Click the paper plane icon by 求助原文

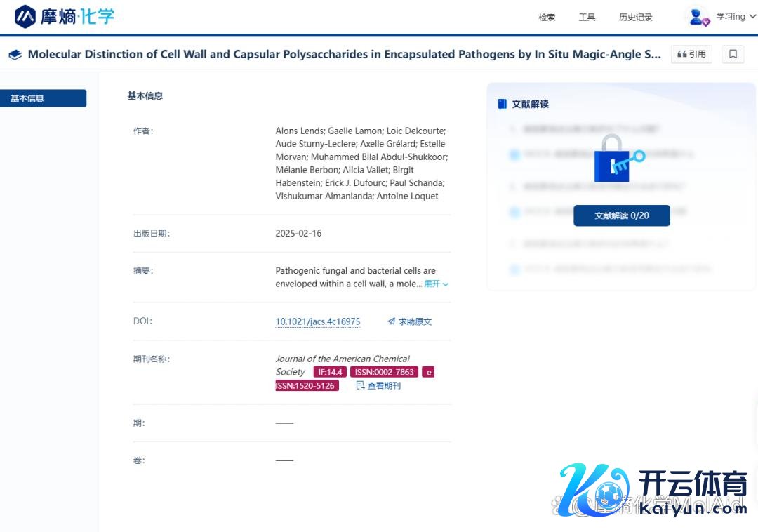[x=391, y=321]
